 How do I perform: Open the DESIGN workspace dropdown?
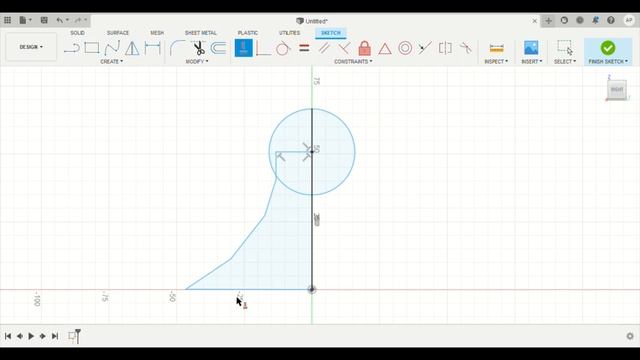[31, 47]
